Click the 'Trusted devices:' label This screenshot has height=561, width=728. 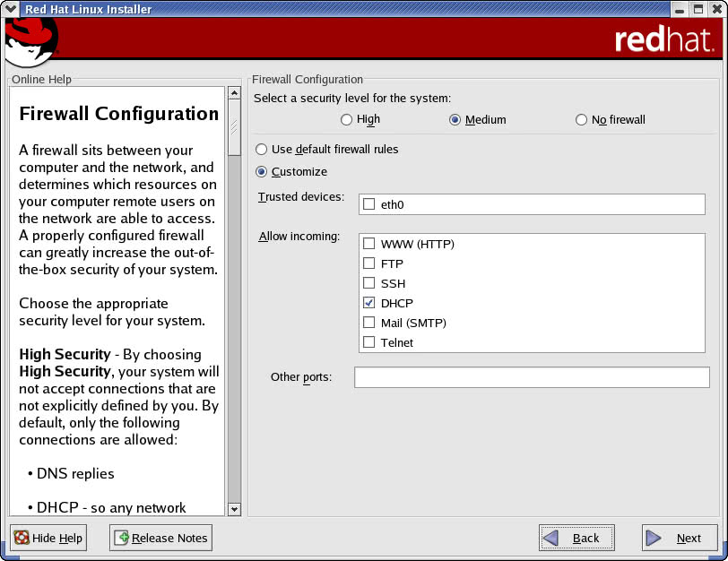tap(301, 197)
